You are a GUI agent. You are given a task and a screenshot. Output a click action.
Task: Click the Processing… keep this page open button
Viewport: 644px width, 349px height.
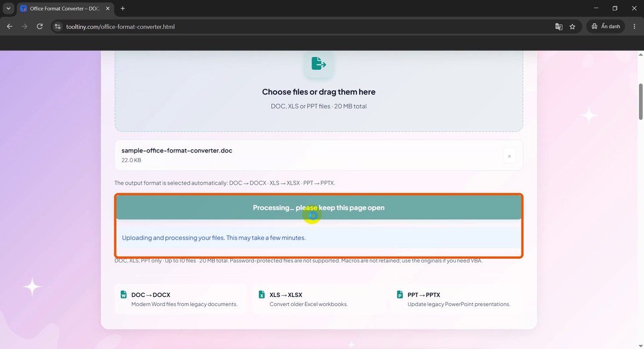point(319,207)
